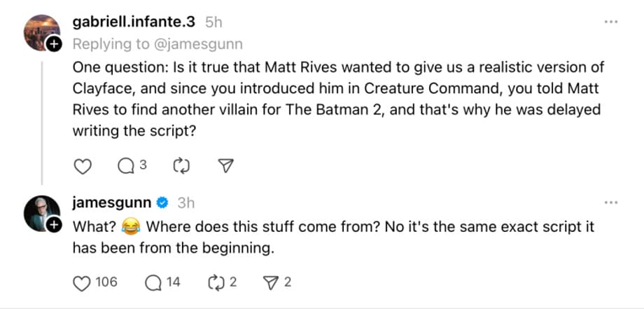Repost jamesgunn's reply
This screenshot has width=644, height=309.
click(x=215, y=282)
